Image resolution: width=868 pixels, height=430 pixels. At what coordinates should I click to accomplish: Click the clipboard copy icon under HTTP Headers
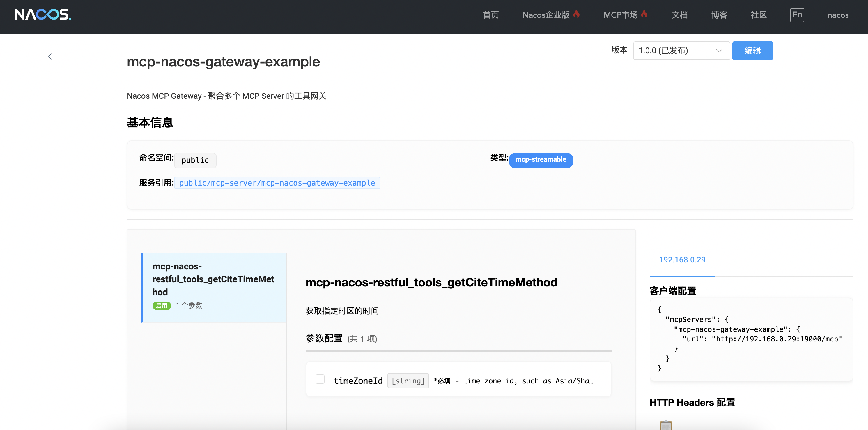tap(666, 425)
